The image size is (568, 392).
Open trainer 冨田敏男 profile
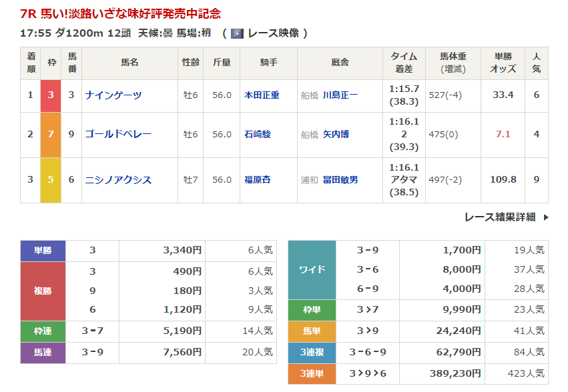(340, 180)
